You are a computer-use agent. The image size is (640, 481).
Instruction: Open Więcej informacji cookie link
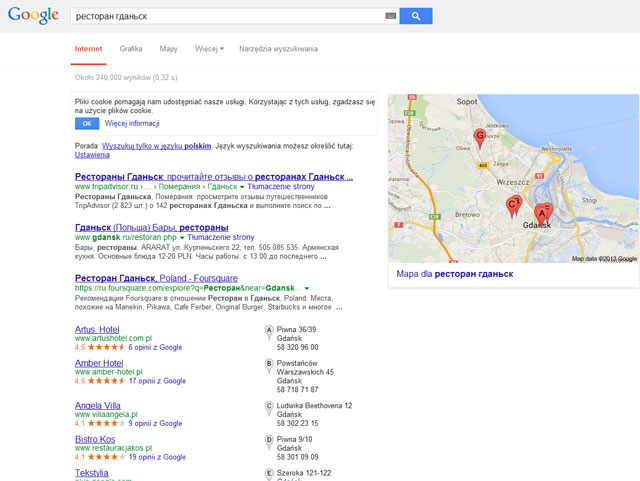coord(132,123)
